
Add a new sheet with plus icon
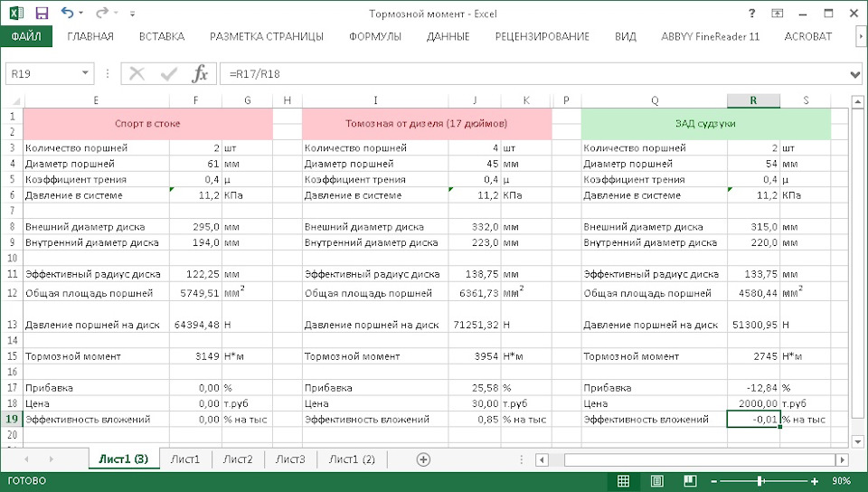[423, 459]
